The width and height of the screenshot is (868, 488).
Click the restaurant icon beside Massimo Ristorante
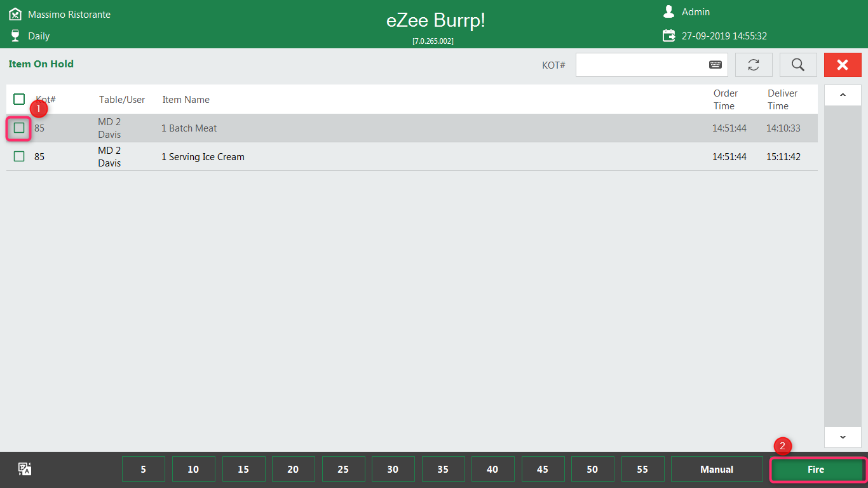coord(15,14)
